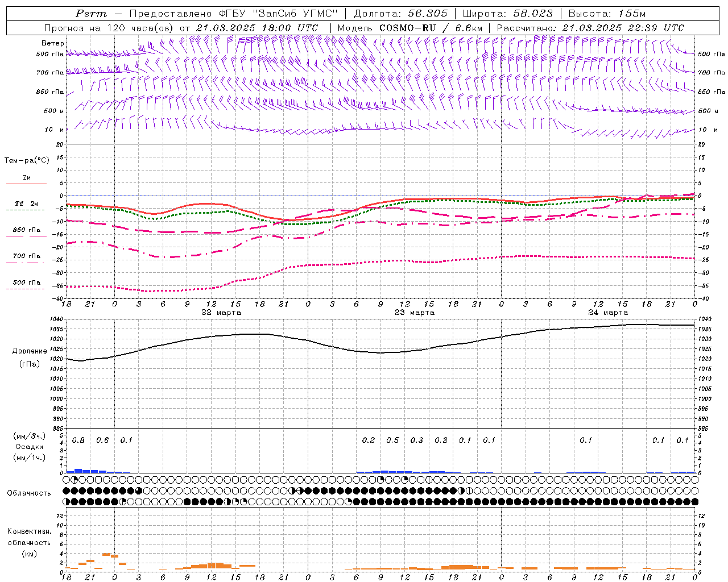
Task: Click the "(гПа)" unit label under Давление
Action: (x=30, y=364)
